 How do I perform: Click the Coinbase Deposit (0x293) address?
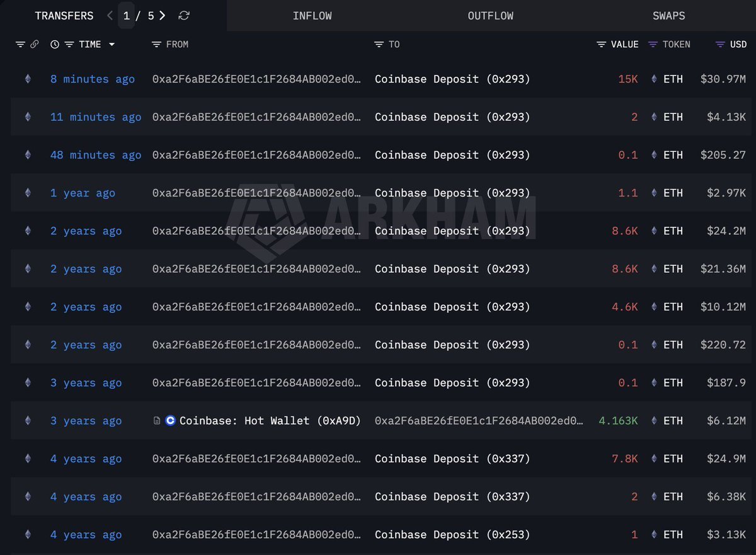452,79
